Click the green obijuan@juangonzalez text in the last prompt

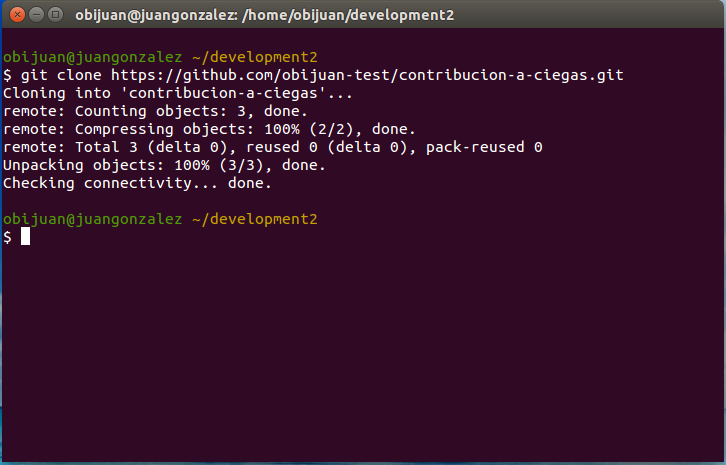tap(92, 219)
